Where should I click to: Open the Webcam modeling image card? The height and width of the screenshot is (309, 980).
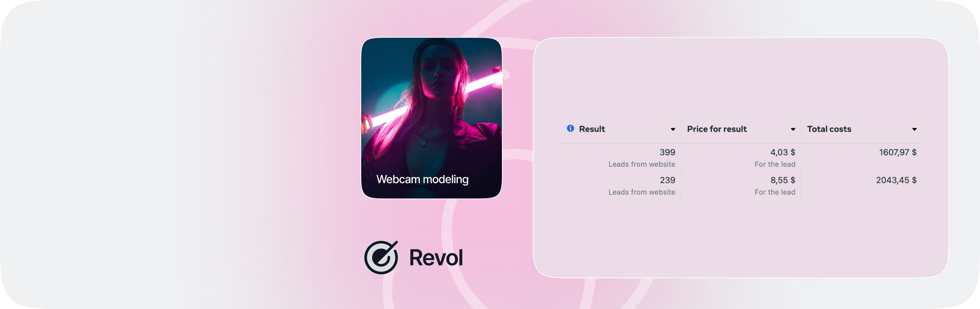coord(432,118)
